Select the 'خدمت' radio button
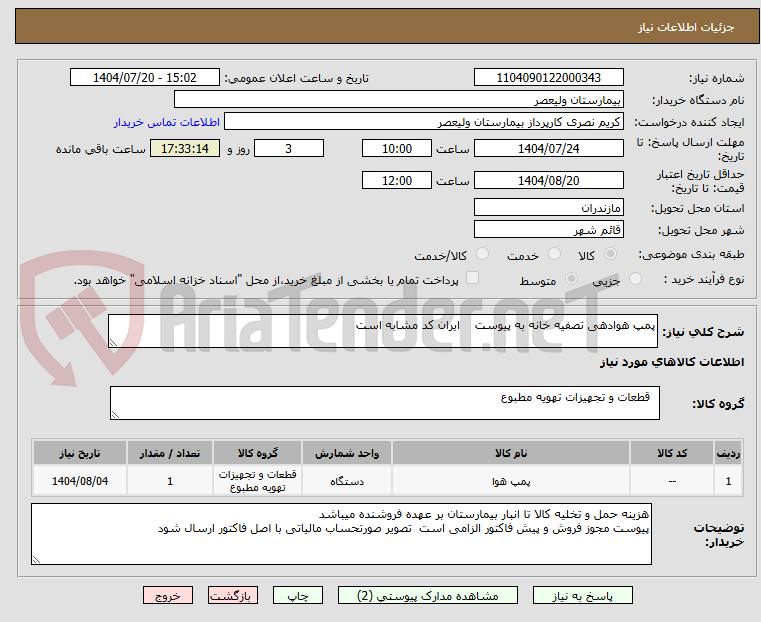 [554, 254]
